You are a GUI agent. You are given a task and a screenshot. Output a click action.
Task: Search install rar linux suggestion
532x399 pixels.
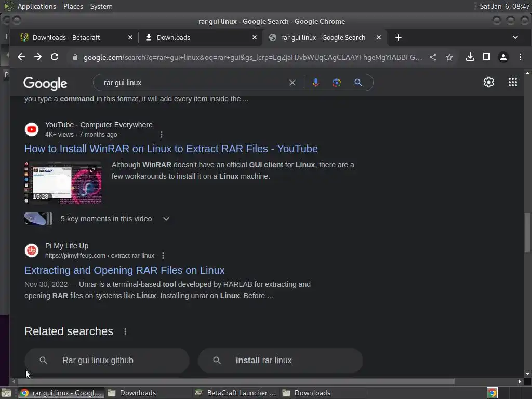[280, 361]
